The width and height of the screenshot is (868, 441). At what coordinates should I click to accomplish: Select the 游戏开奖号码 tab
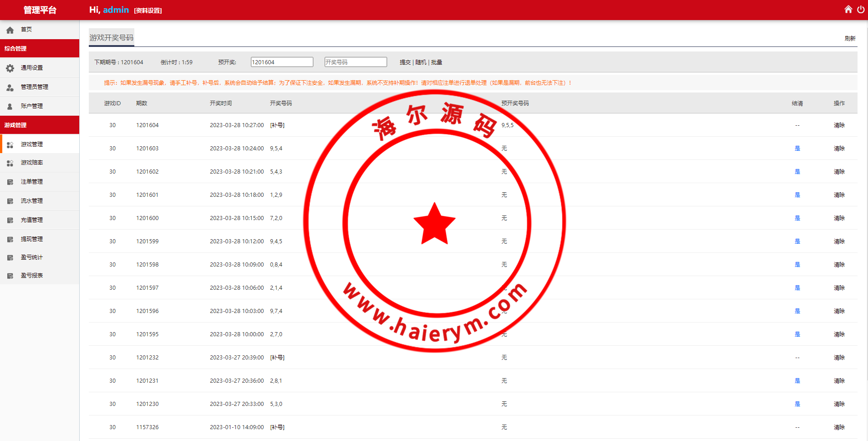point(112,38)
